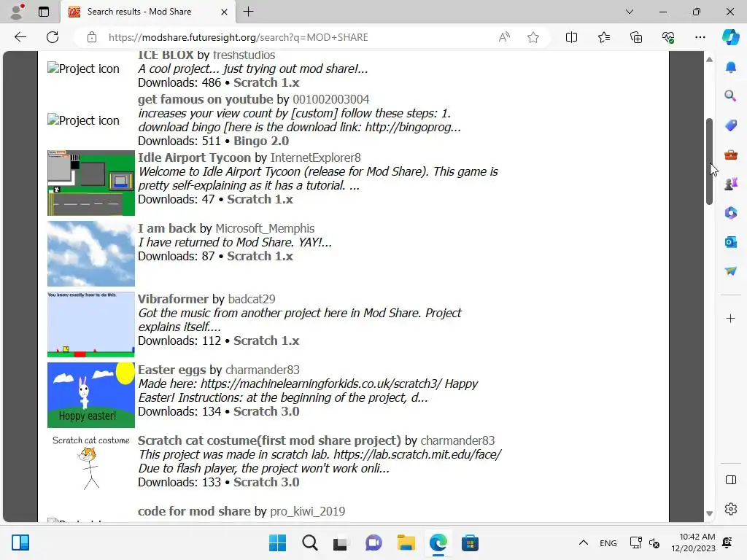Viewport: 747px width, 560px height.
Task: Close the Search results - Mod Share tab
Action: pyautogui.click(x=224, y=12)
